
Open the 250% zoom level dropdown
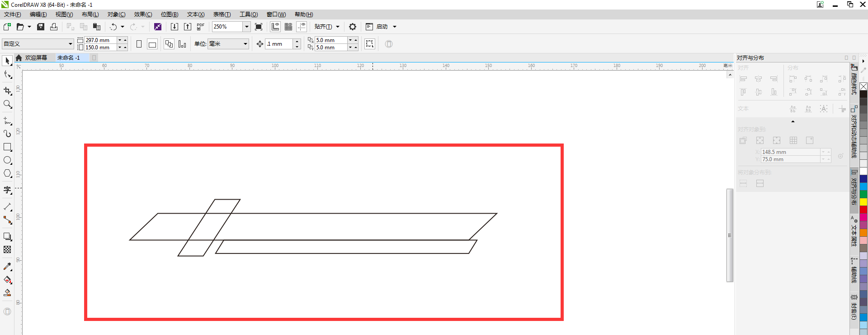[x=246, y=27]
